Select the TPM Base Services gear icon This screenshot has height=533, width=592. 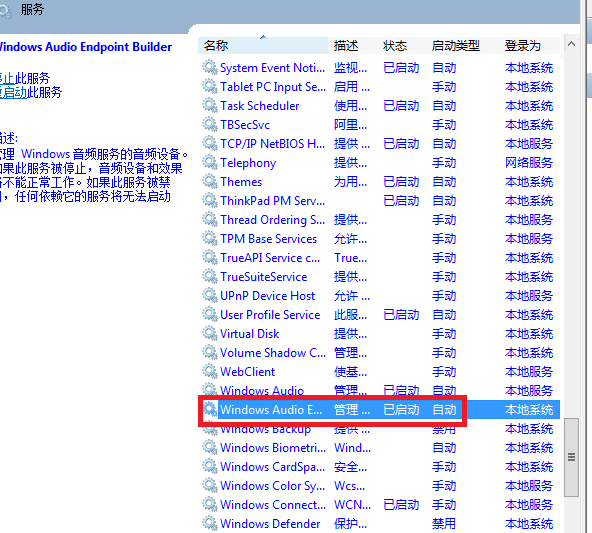pyautogui.click(x=210, y=239)
